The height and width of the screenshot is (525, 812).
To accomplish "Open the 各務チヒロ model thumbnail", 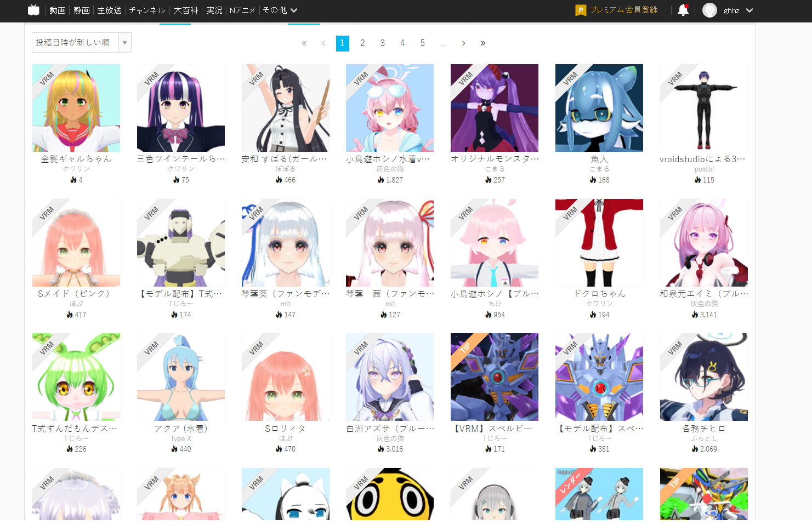I will [704, 377].
